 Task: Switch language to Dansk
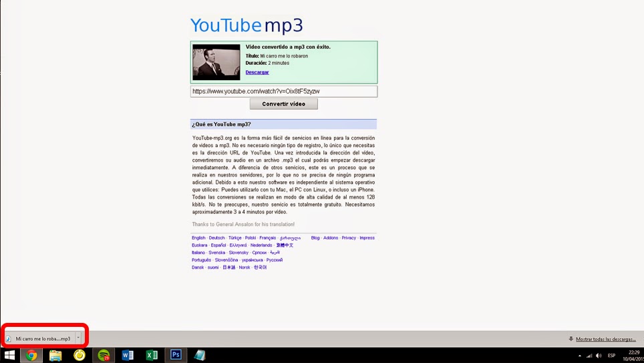coord(198,267)
